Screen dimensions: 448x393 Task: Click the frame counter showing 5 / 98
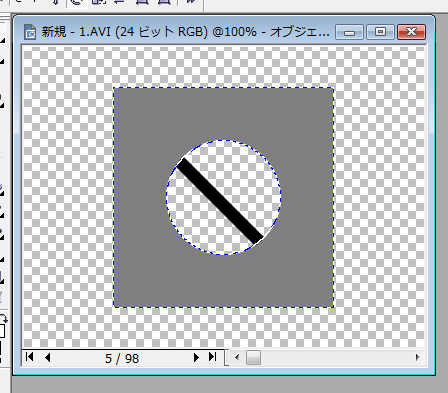pyautogui.click(x=122, y=359)
